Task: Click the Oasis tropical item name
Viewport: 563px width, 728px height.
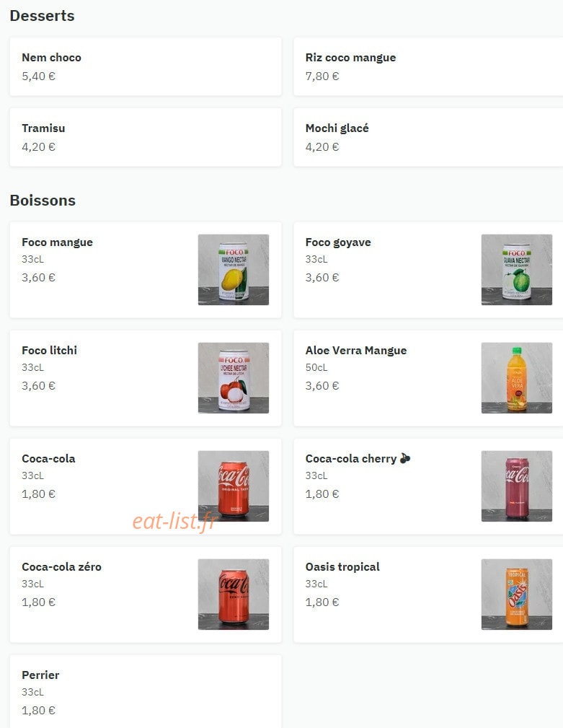Action: [342, 567]
